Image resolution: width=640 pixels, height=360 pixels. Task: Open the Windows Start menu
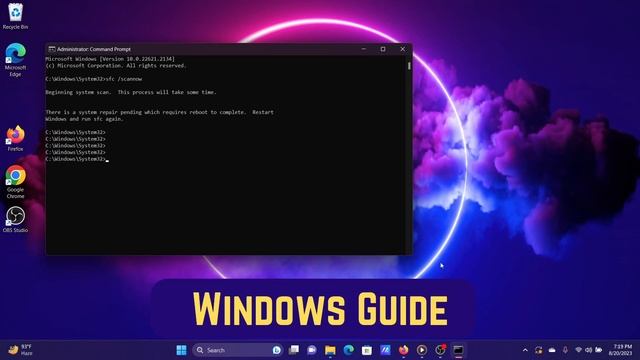[x=181, y=350]
